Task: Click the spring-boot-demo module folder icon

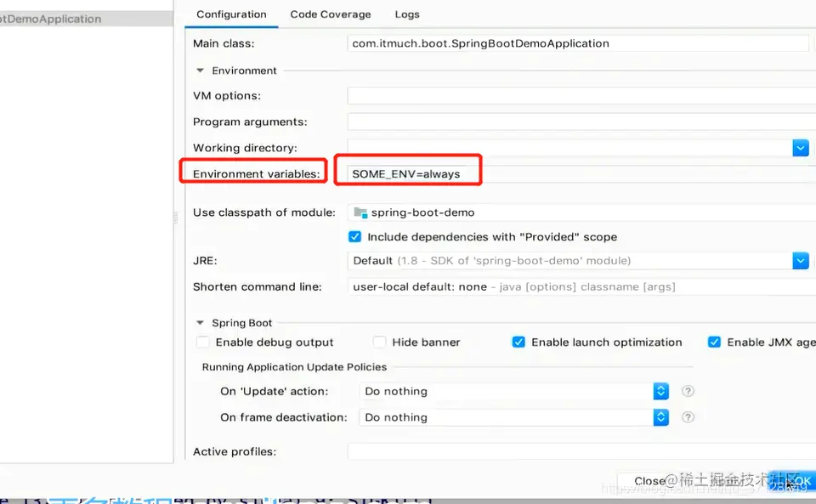Action: [x=360, y=212]
